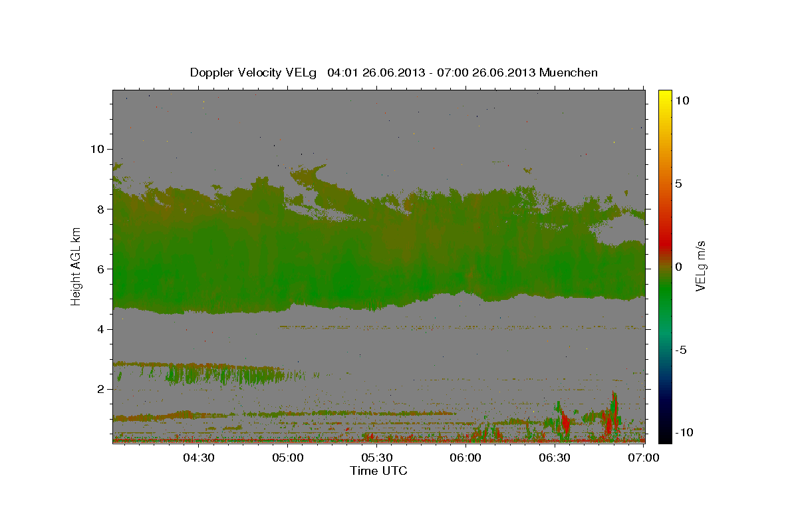Click the colorbar value -5 label
798x532 pixels.
point(680,350)
